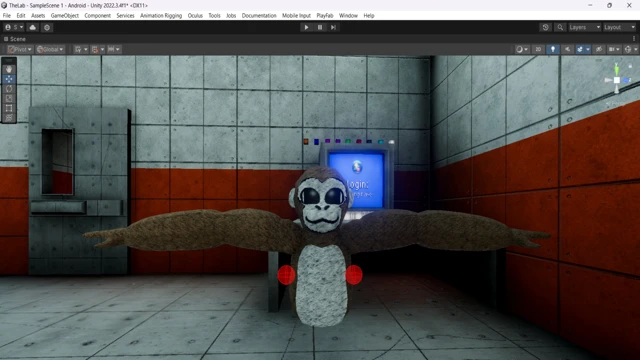Open the Unity search magnifier
This screenshot has height=360, width=640.
(560, 27)
